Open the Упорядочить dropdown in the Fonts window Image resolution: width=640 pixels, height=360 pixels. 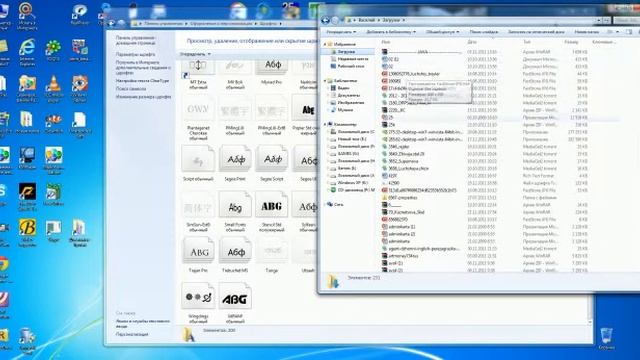[x=196, y=54]
